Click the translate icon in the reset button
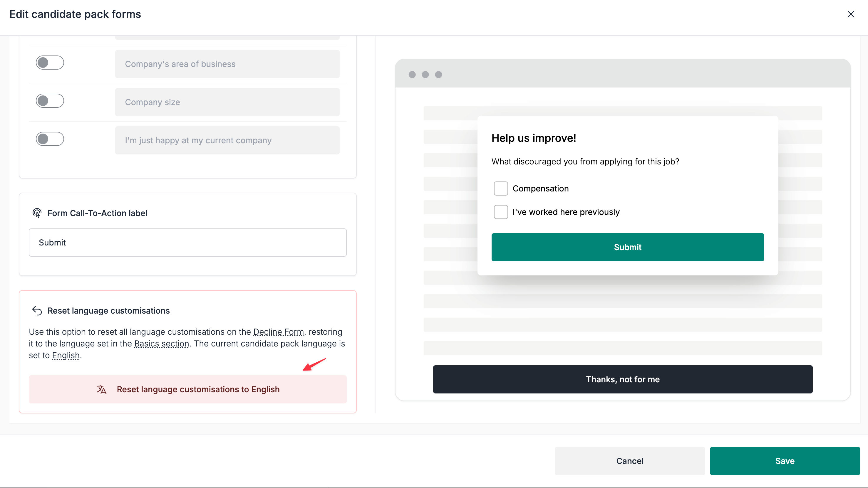This screenshot has width=868, height=488. point(101,389)
